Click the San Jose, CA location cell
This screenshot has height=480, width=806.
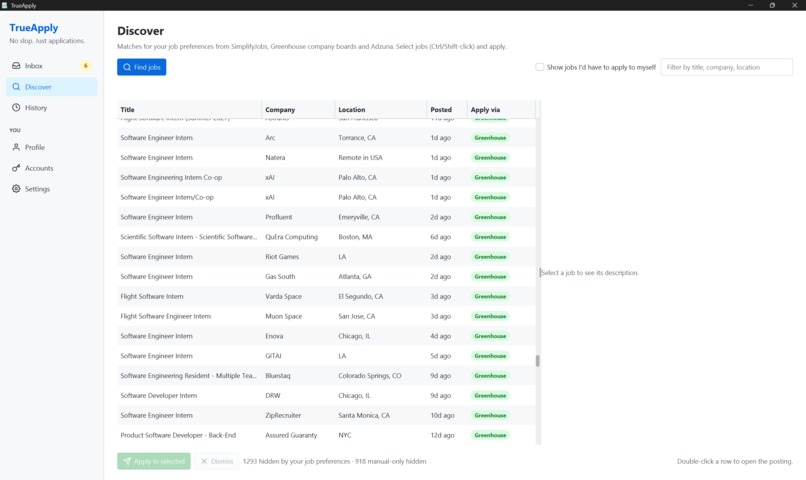pos(357,316)
